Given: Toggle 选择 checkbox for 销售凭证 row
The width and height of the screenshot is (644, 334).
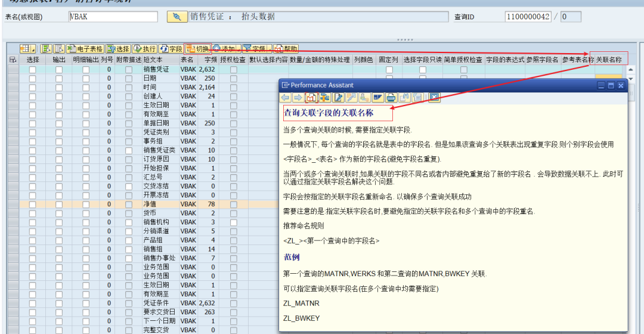Looking at the screenshot, I should click(x=32, y=69).
